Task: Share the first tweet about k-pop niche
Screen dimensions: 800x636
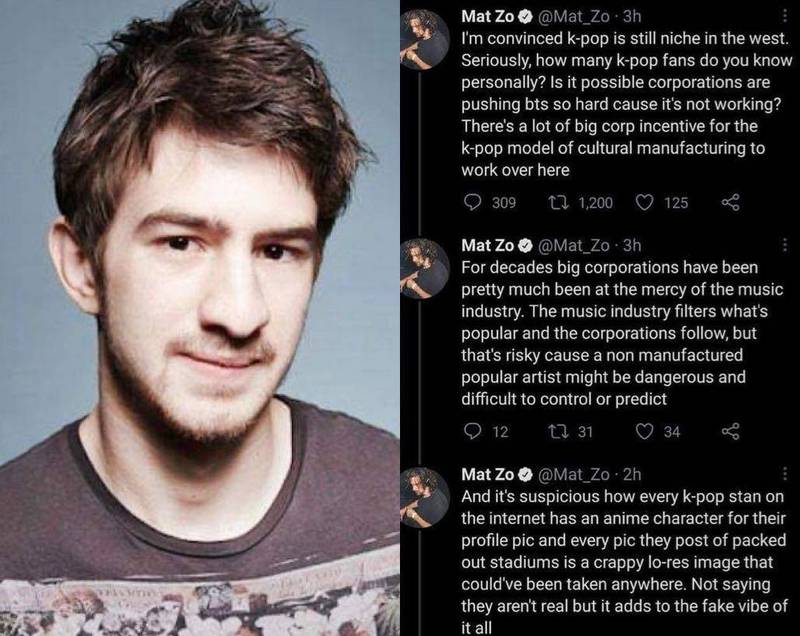Action: tap(730, 202)
